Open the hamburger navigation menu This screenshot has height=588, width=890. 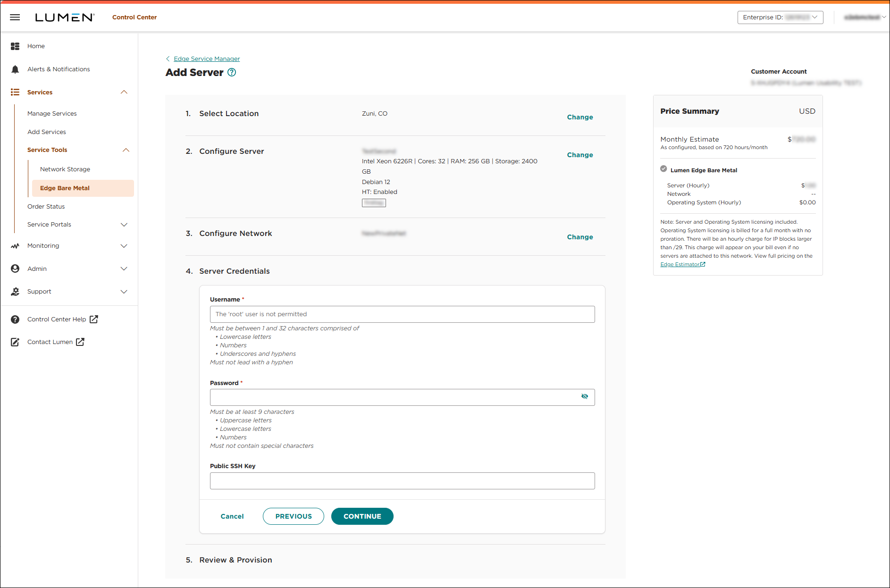[15, 17]
